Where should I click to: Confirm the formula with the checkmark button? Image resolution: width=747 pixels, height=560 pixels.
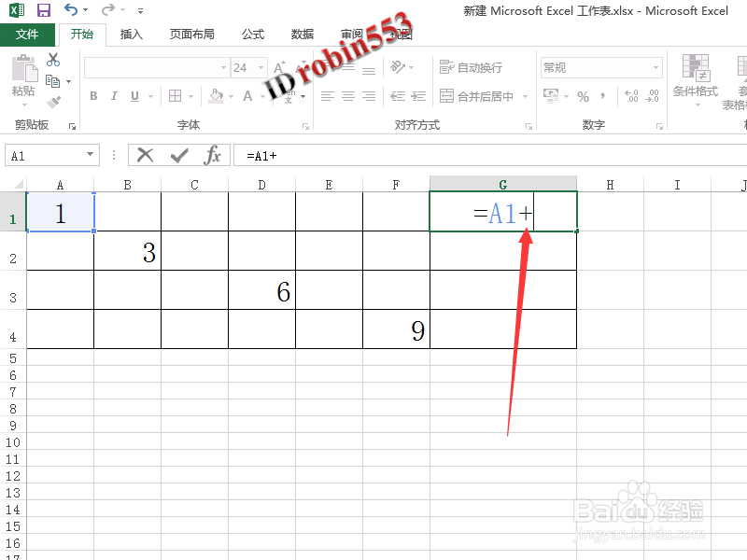(x=178, y=155)
